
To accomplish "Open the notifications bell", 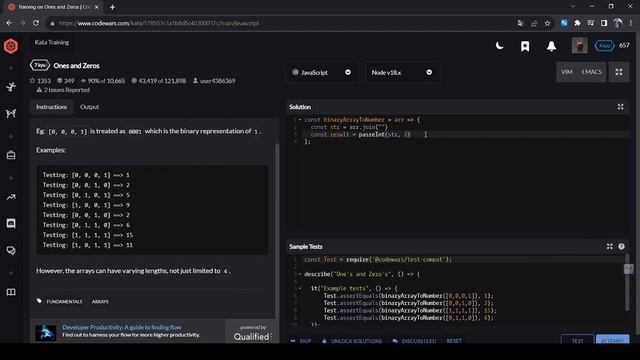I will 551,46.
